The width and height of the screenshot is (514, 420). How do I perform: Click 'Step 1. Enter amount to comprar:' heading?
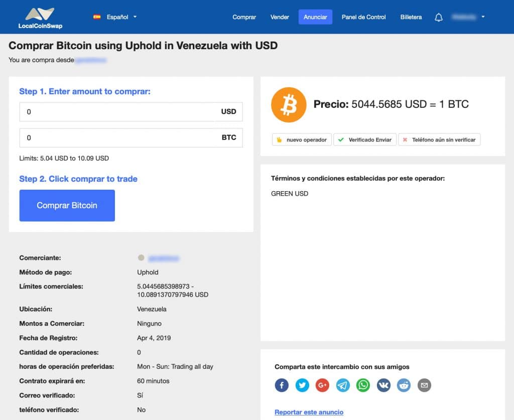point(84,91)
